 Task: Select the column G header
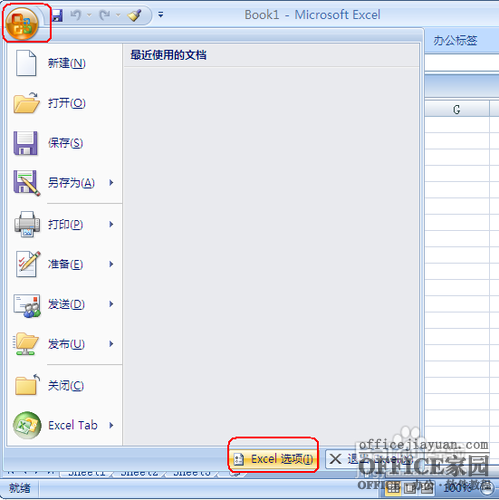click(x=457, y=109)
